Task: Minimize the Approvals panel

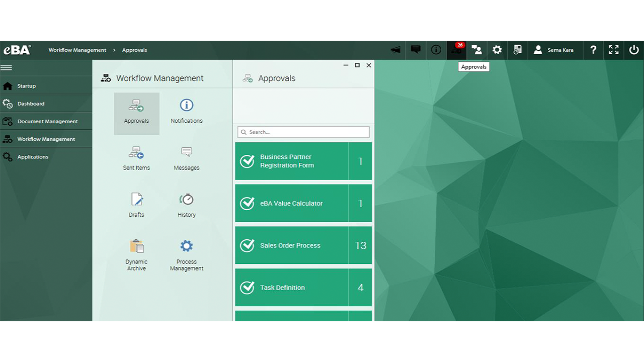Action: point(346,65)
